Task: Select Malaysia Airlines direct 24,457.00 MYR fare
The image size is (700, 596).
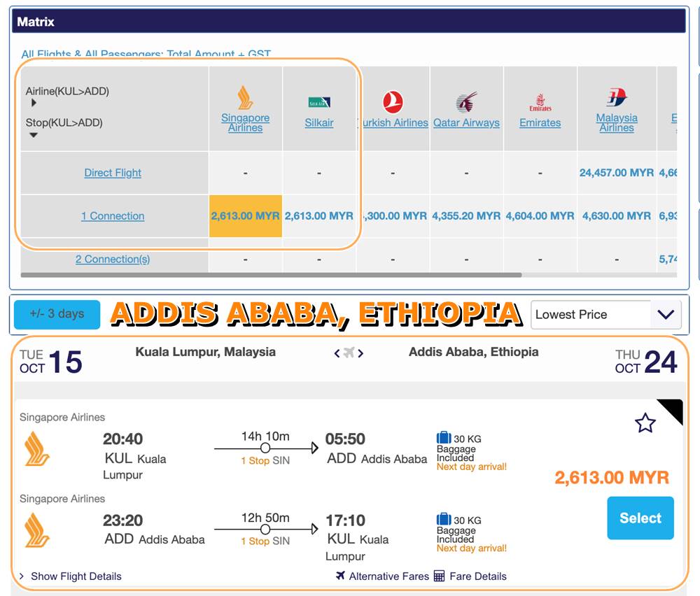Action: (x=617, y=173)
